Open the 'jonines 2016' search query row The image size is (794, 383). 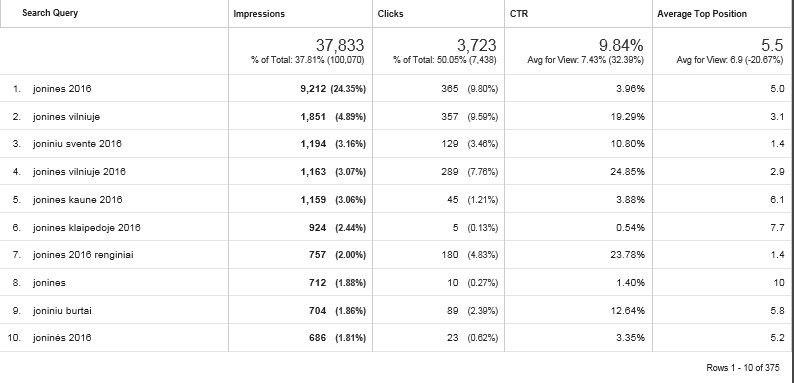click(x=62, y=89)
